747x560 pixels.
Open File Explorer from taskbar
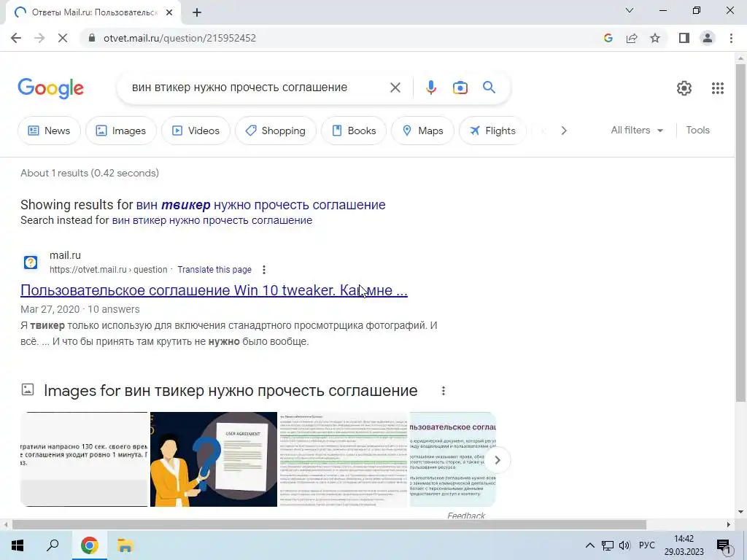[125, 545]
